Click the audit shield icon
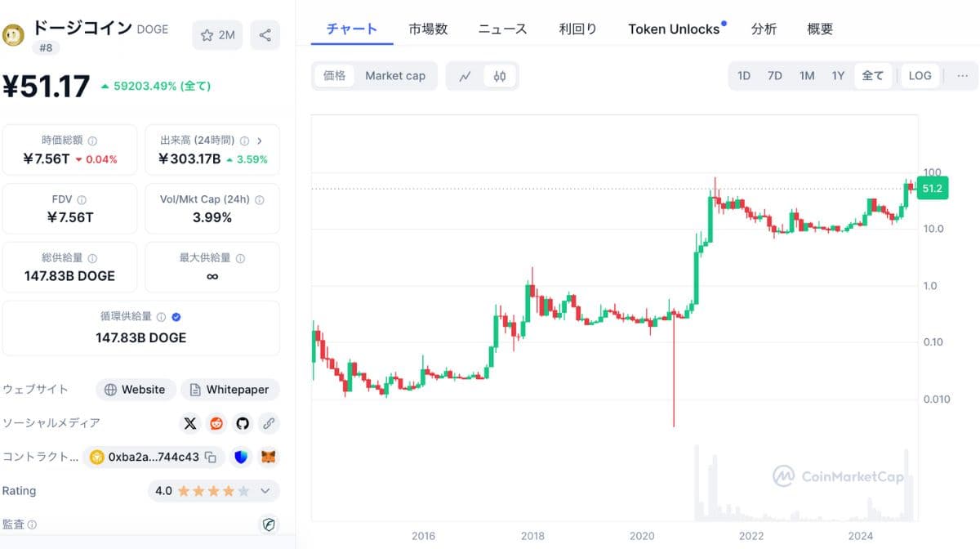Viewport: 980px width, 549px height. (x=269, y=524)
